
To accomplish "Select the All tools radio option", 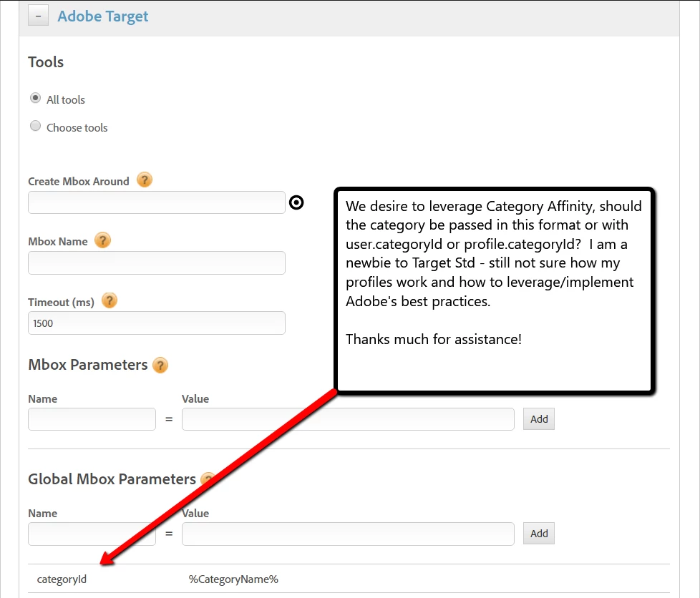I will pyautogui.click(x=35, y=98).
